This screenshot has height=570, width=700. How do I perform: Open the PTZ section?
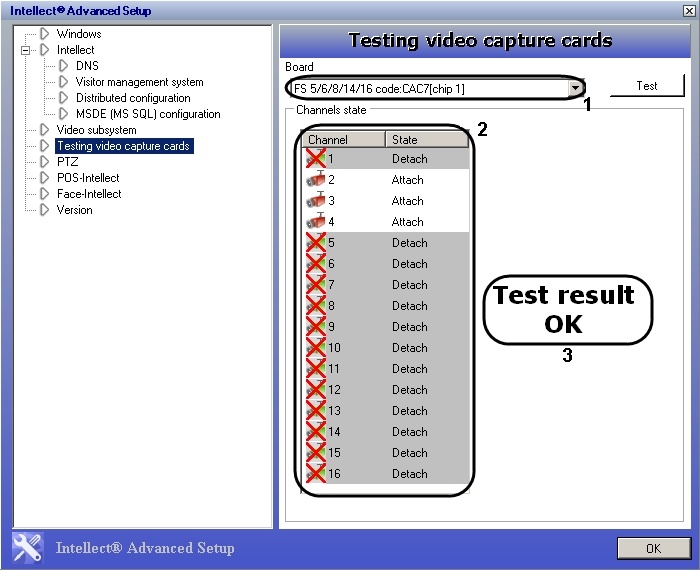click(67, 162)
